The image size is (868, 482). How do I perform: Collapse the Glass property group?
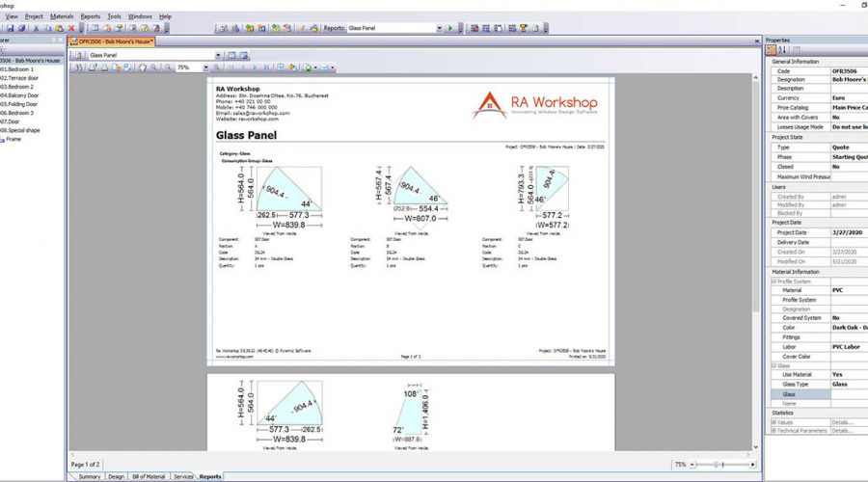coord(773,365)
